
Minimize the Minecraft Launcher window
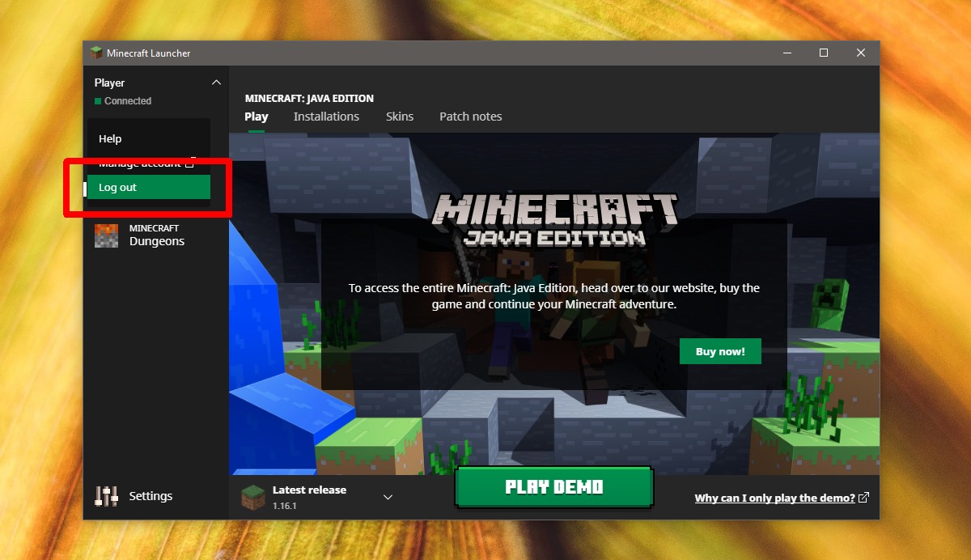click(x=787, y=53)
